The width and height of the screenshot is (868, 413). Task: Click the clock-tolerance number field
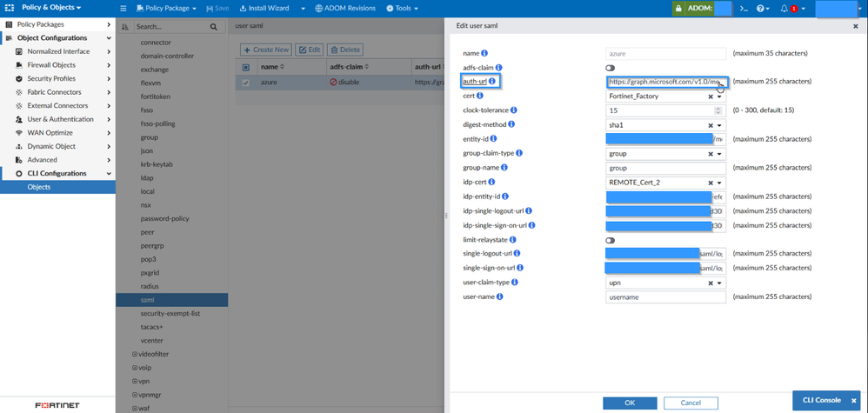666,110
